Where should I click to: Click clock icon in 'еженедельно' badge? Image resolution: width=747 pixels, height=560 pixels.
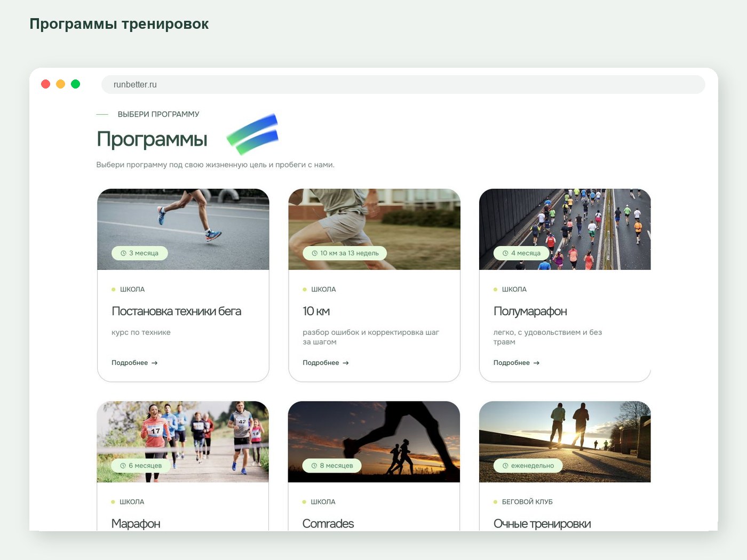(x=505, y=466)
